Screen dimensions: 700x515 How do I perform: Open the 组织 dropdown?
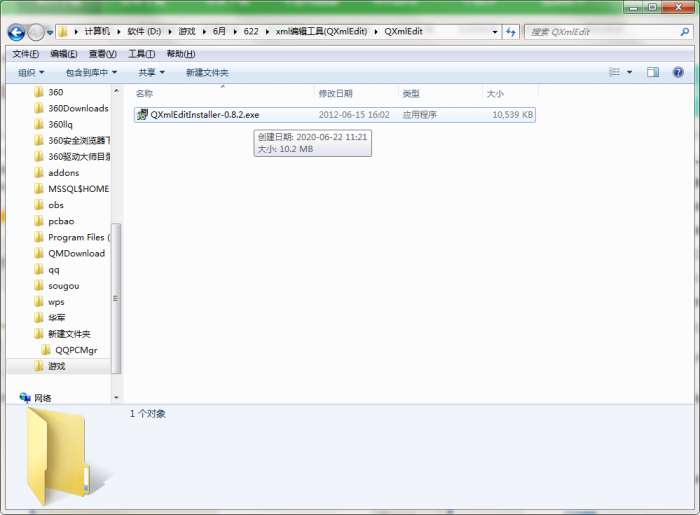tap(31, 72)
